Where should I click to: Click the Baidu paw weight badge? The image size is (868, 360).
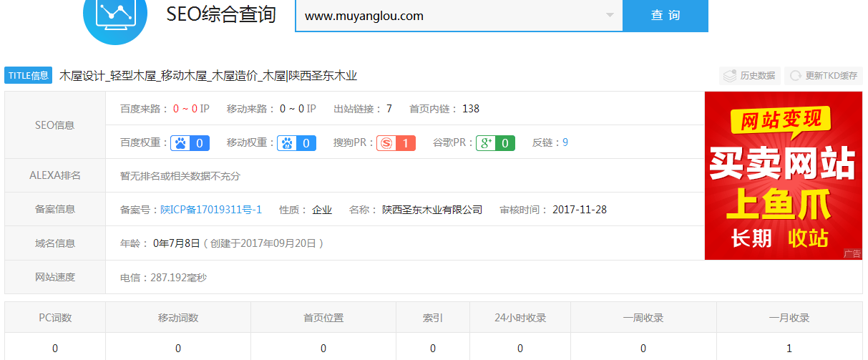190,143
